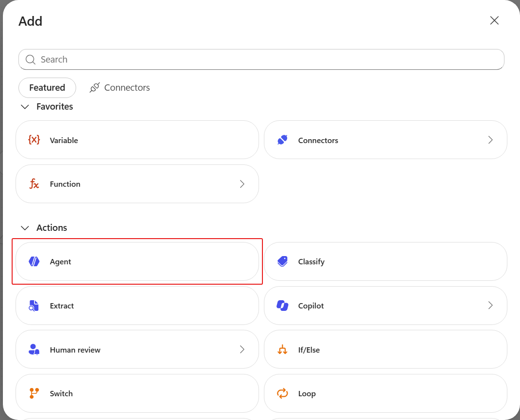Click the magnifier icon in Search box
520x420 pixels.
pyautogui.click(x=31, y=60)
